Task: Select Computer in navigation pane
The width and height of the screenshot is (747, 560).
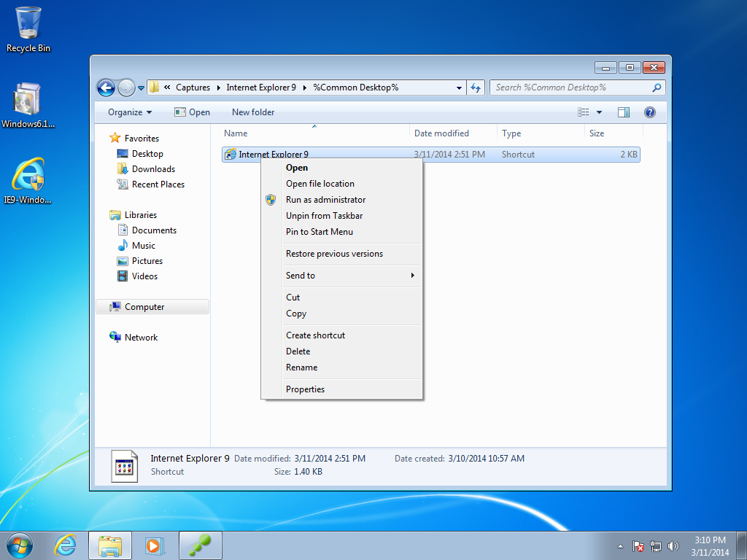Action: tap(152, 307)
